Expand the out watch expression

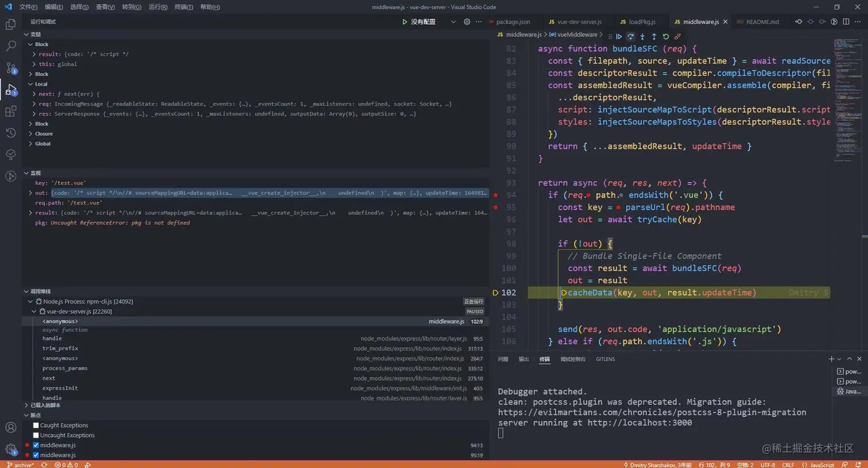[x=30, y=193]
